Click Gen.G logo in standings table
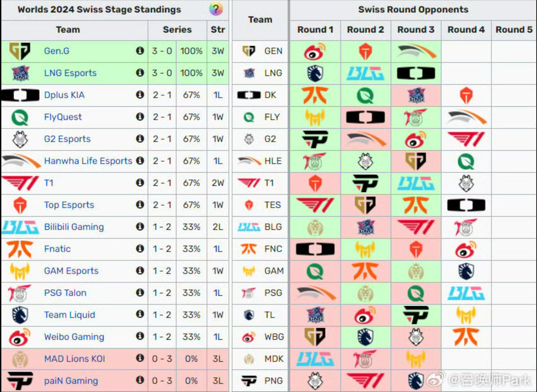 [20, 51]
